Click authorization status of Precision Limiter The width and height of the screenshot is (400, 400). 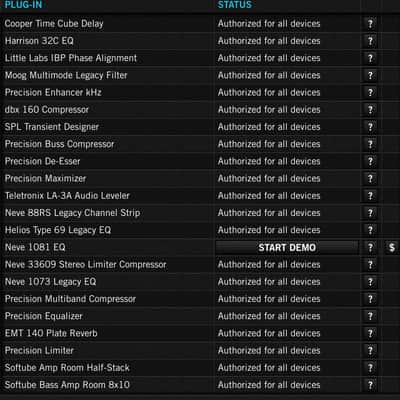pyautogui.click(x=269, y=351)
